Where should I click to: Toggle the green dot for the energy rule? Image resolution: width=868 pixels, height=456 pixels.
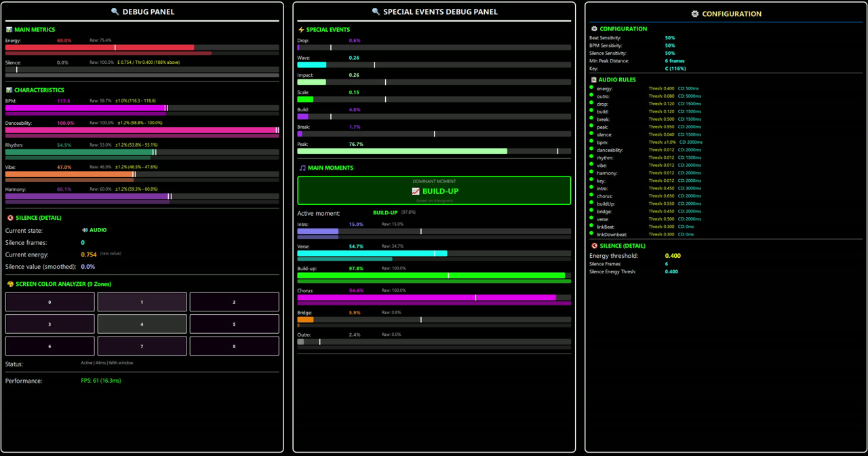tap(591, 88)
